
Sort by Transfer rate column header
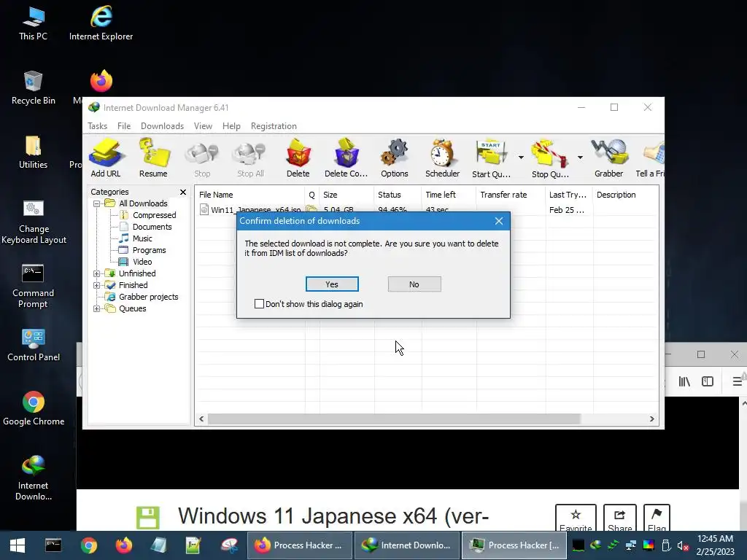click(510, 195)
